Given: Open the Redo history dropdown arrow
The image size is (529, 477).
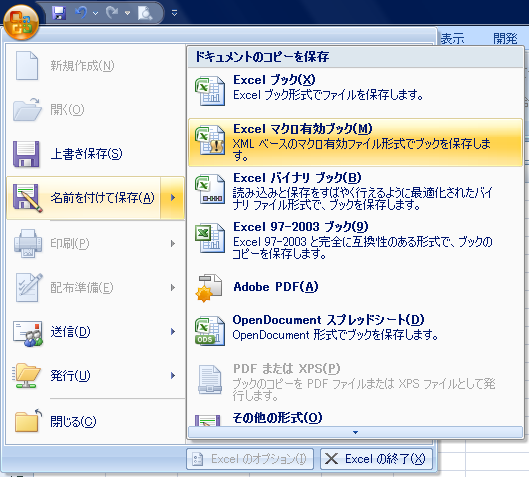Looking at the screenshot, I should pos(127,13).
